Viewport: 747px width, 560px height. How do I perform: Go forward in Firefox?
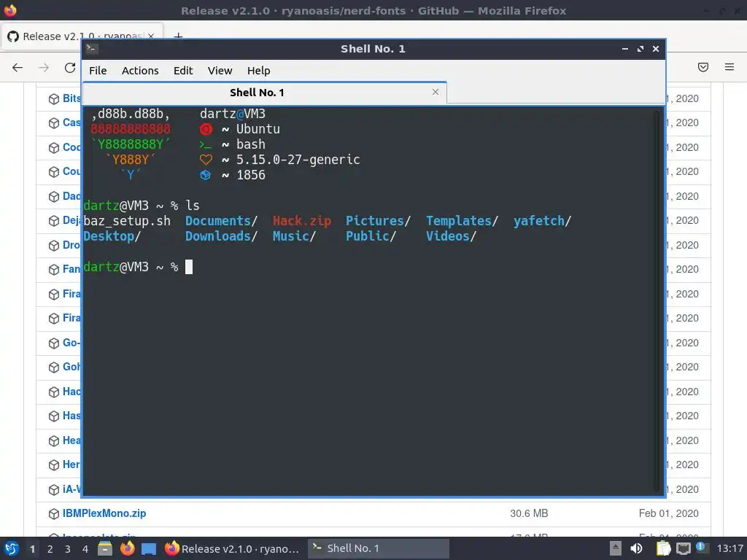(44, 67)
